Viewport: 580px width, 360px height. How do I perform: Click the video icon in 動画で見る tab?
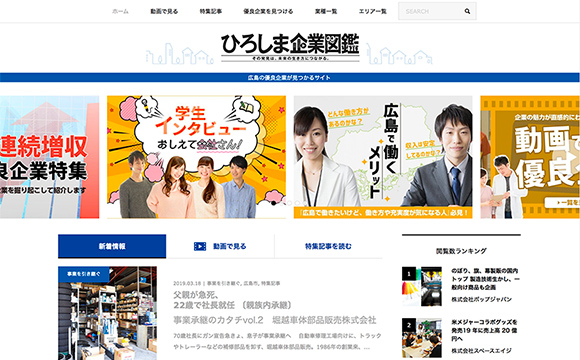coord(200,246)
